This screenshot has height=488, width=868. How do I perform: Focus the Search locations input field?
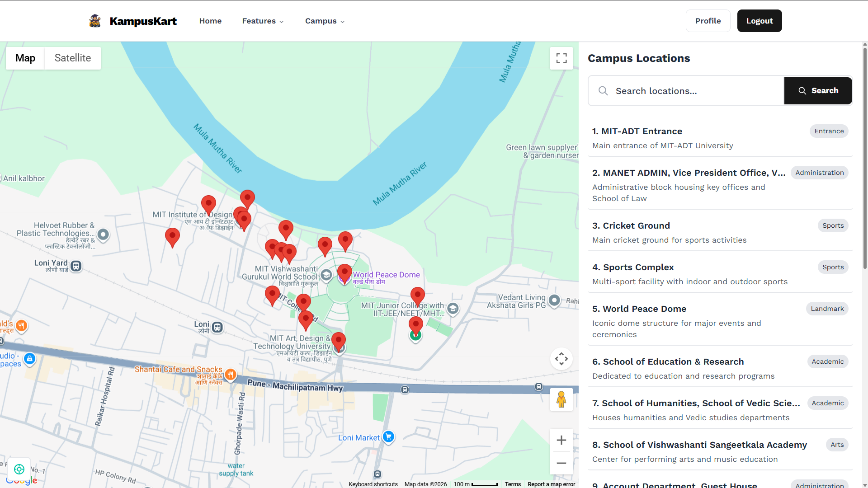point(686,91)
